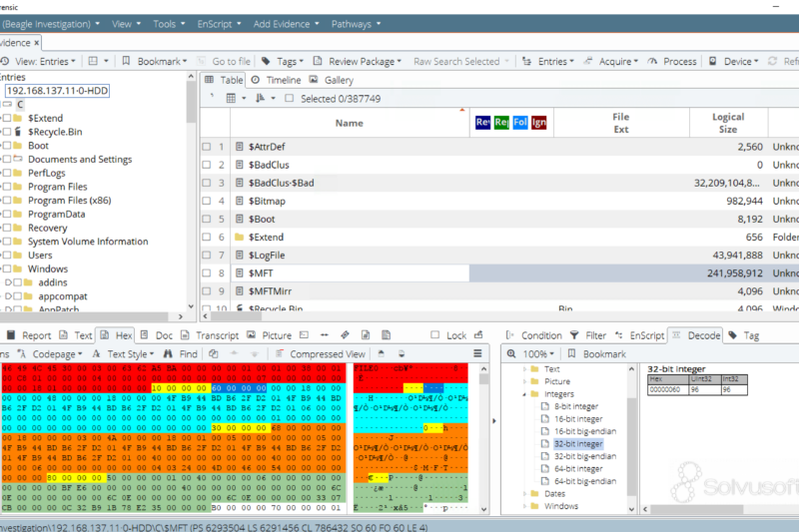Switch to the Report tab
Screen dimensions: 799x532
click(30, 335)
